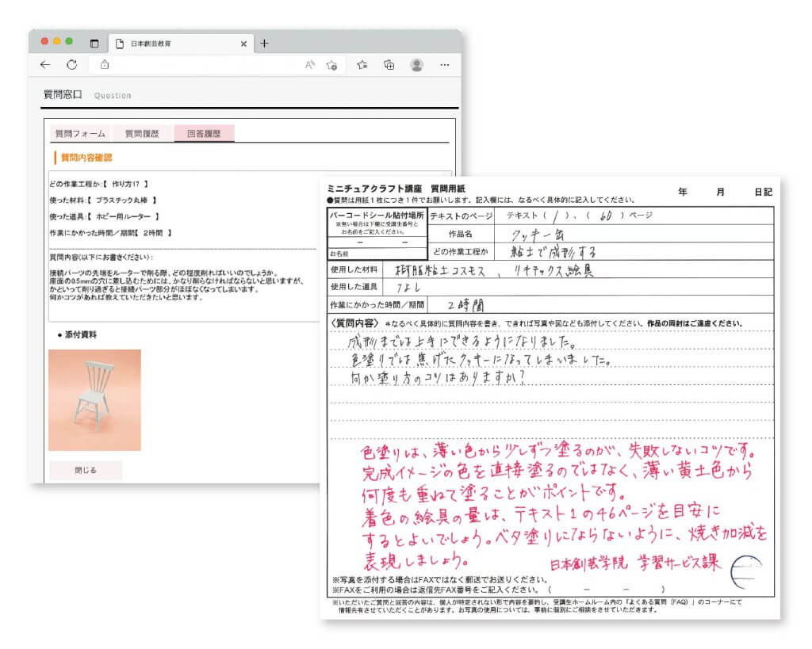Open the browser's three-dot settings menu
This screenshot has height=649, width=812.
click(x=444, y=65)
